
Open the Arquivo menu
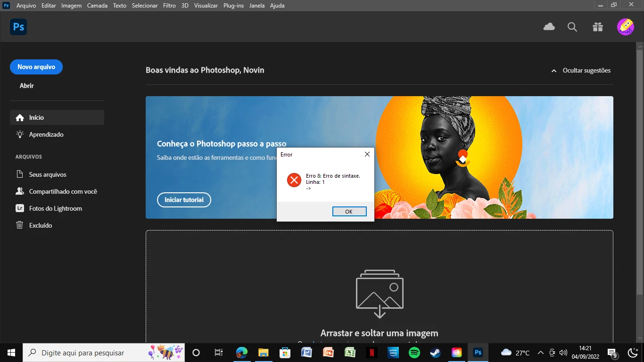pyautogui.click(x=26, y=6)
